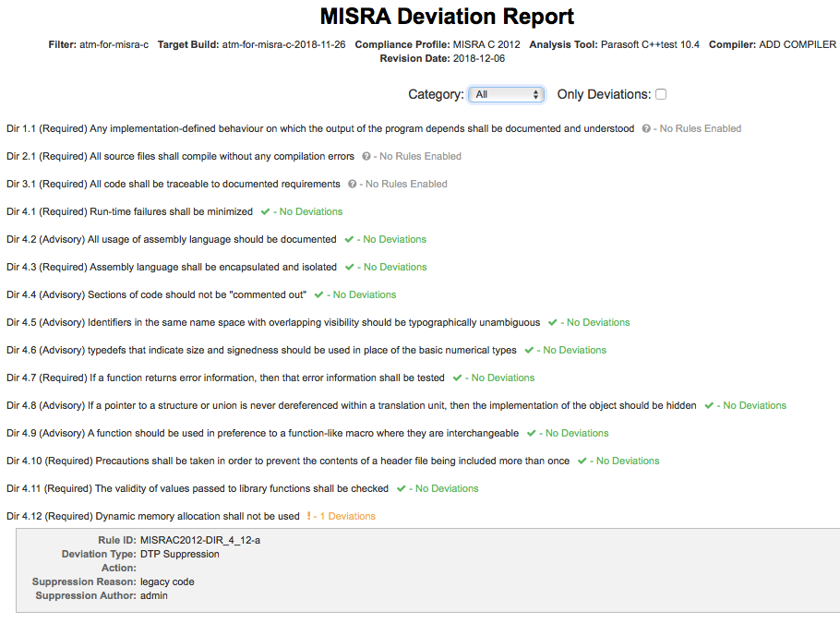840x623 pixels.
Task: Click the green checkmark for Dir 4.3
Action: tap(349, 268)
